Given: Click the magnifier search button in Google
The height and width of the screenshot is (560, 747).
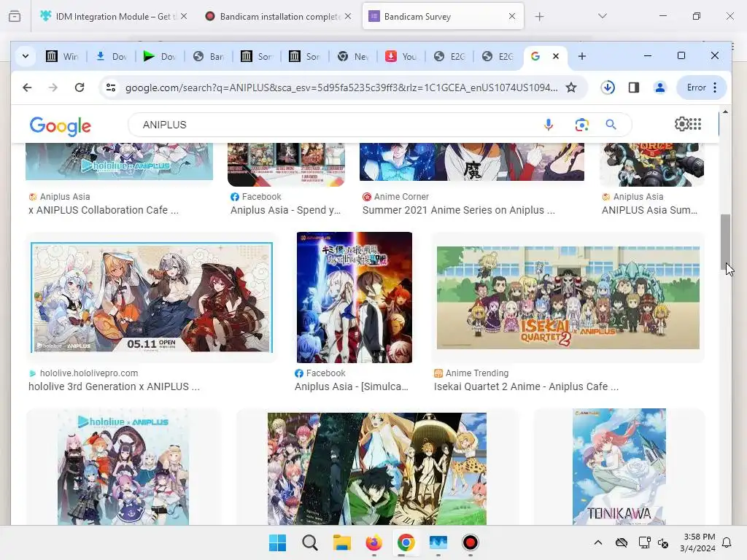Looking at the screenshot, I should pyautogui.click(x=611, y=125).
